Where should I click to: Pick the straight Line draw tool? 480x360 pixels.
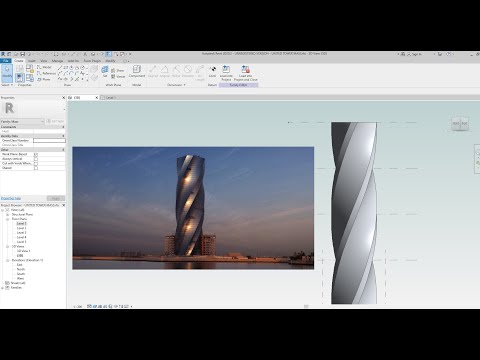pyautogui.click(x=60, y=68)
